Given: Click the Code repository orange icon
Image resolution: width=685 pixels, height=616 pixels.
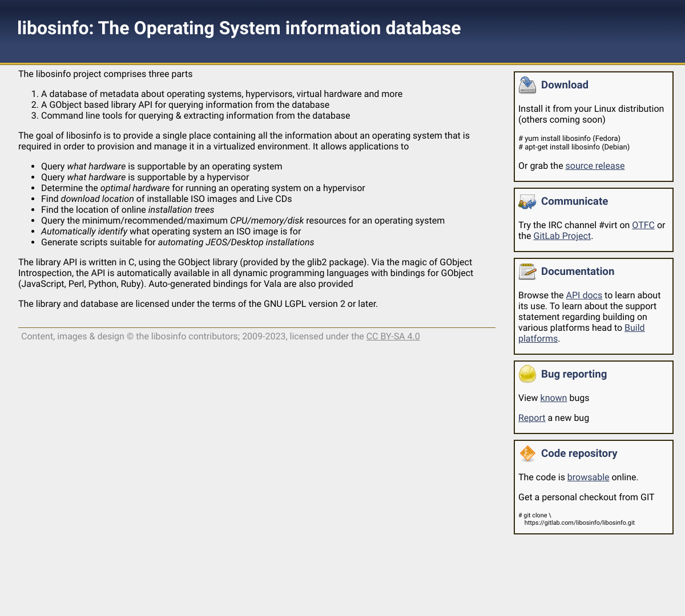Looking at the screenshot, I should (527, 453).
